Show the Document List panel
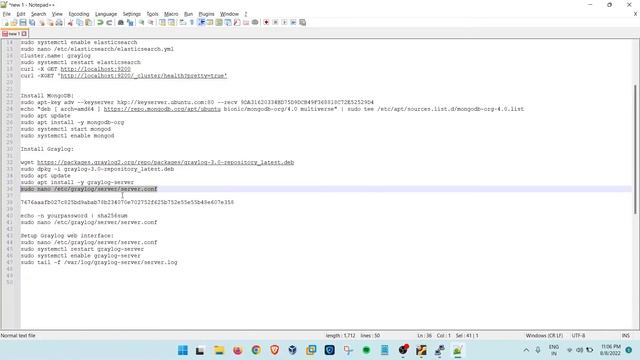 coord(228,22)
